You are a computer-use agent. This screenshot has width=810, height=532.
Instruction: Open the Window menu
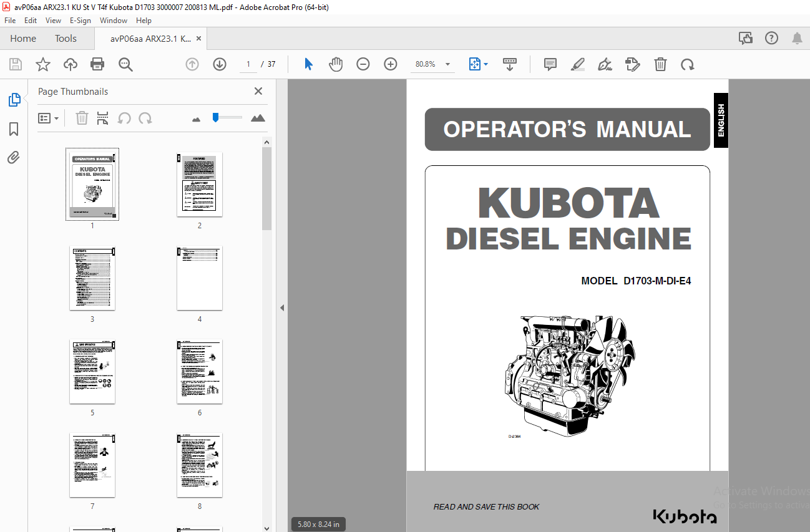114,20
